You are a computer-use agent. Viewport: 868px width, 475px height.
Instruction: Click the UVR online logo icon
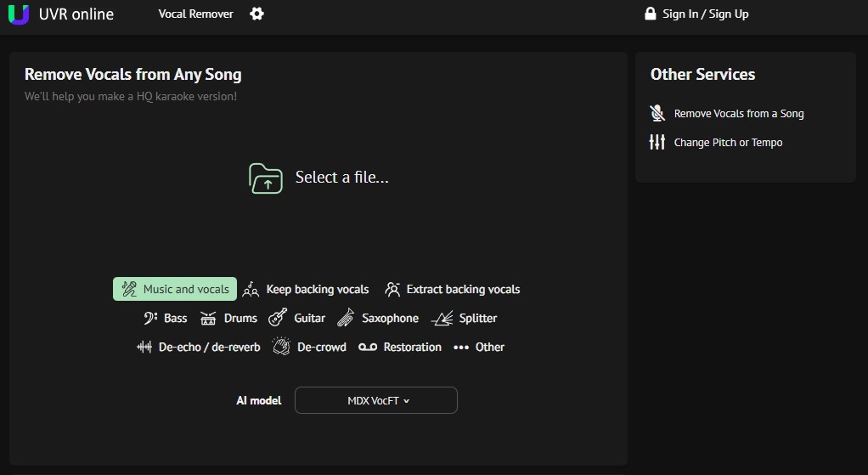point(19,14)
